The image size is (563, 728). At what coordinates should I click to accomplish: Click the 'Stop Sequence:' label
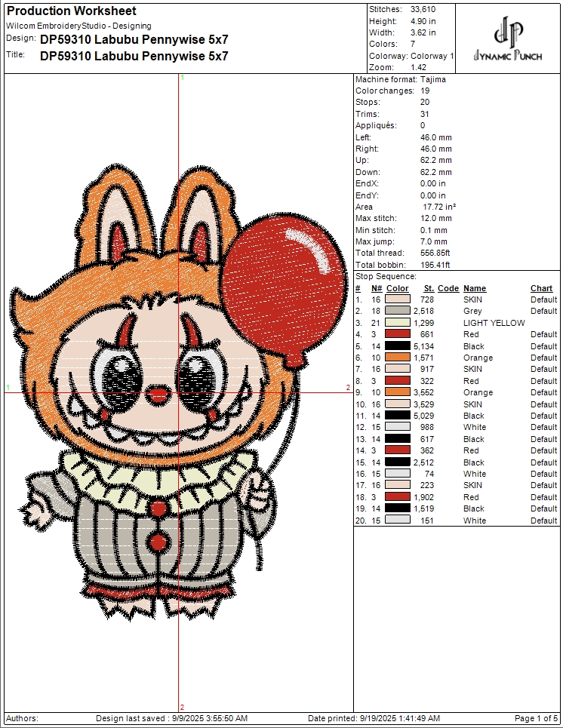[386, 277]
